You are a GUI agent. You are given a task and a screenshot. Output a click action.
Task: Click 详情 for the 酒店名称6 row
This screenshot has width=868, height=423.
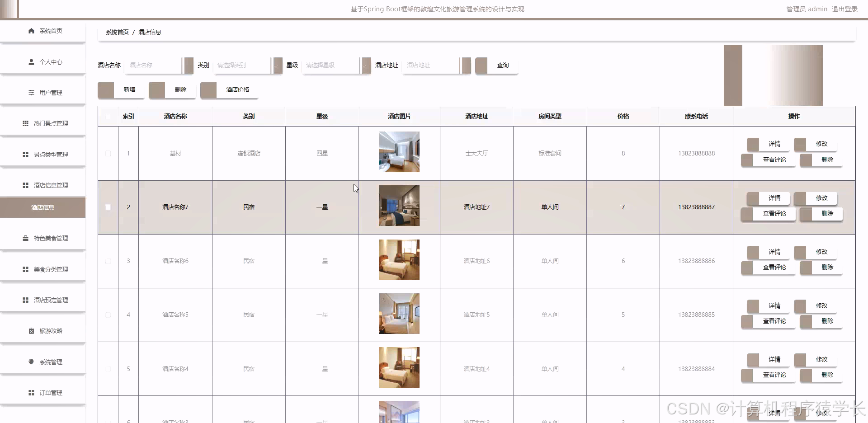click(x=768, y=252)
